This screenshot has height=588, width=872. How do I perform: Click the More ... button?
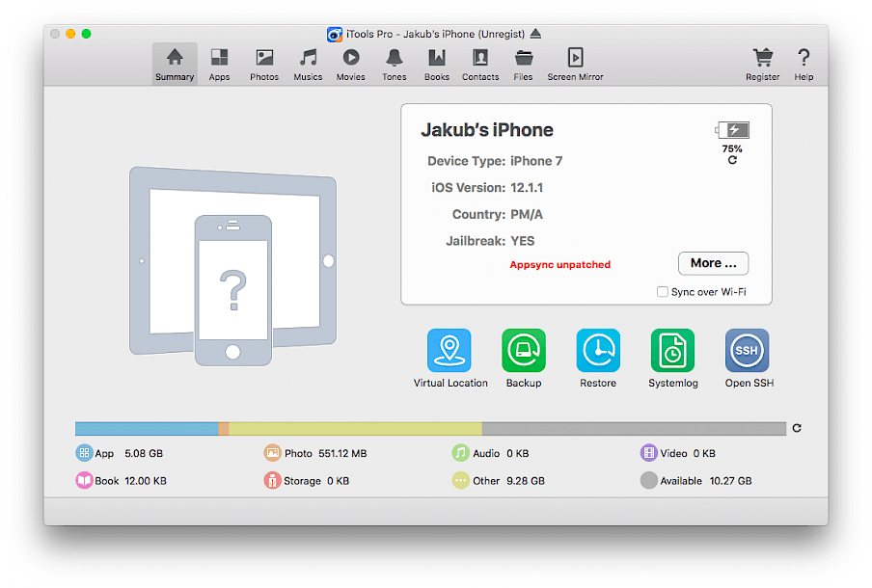tap(714, 263)
